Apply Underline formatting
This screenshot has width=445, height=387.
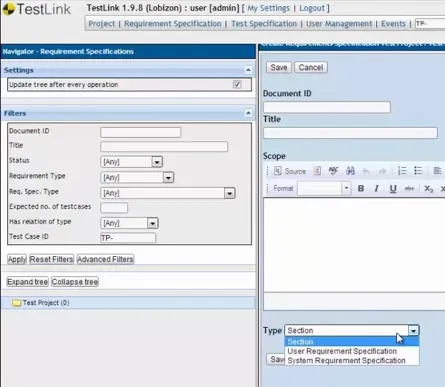(x=393, y=189)
